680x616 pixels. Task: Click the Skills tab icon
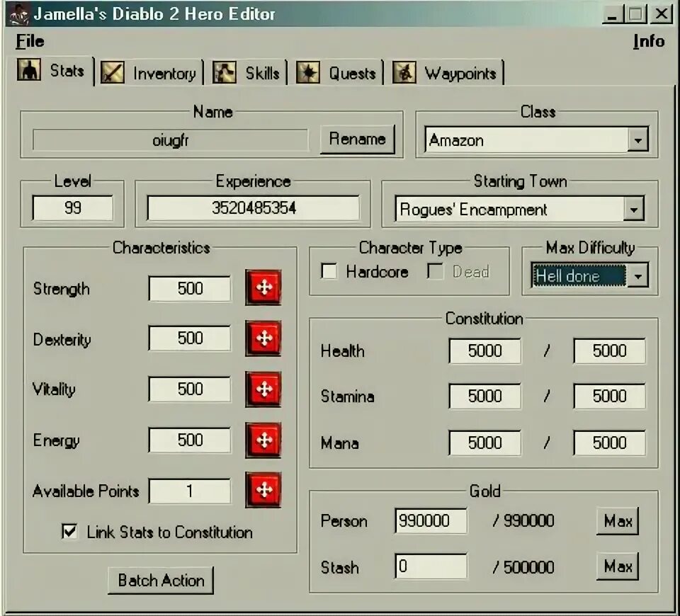[225, 72]
